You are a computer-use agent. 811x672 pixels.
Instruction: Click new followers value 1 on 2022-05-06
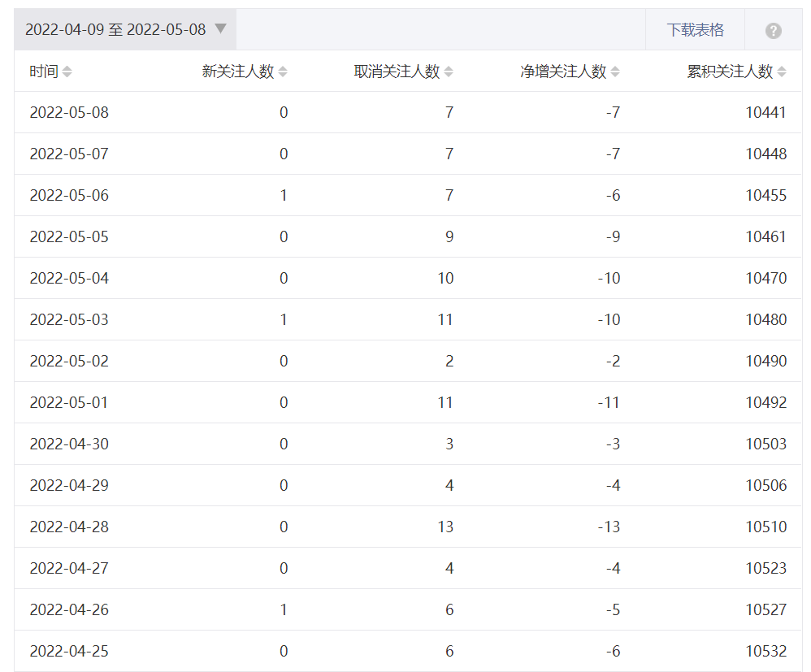pyautogui.click(x=284, y=195)
